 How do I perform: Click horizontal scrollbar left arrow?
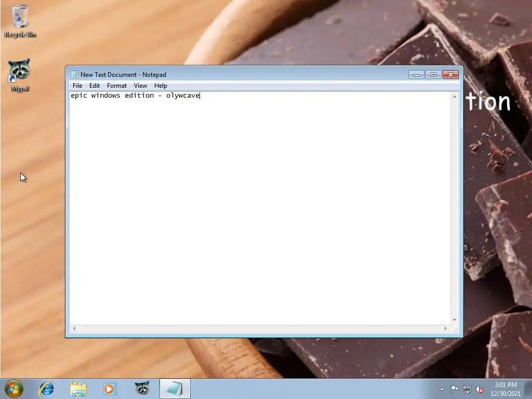click(x=74, y=328)
